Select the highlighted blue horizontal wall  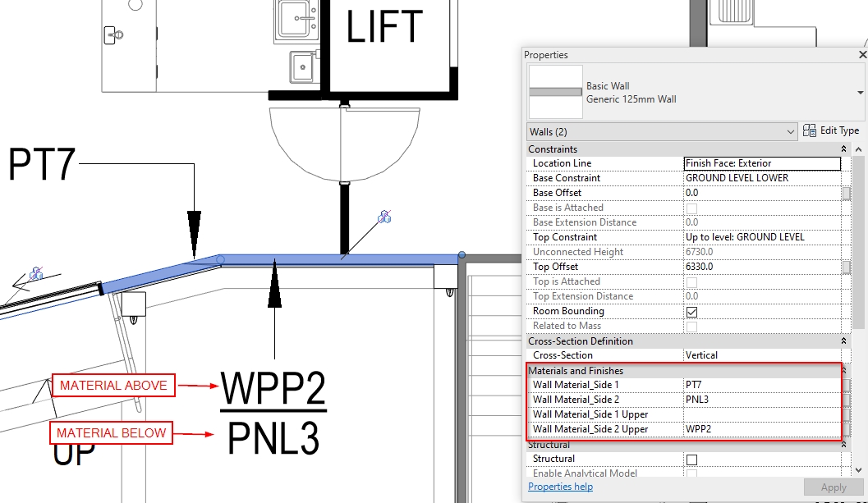tap(339, 259)
